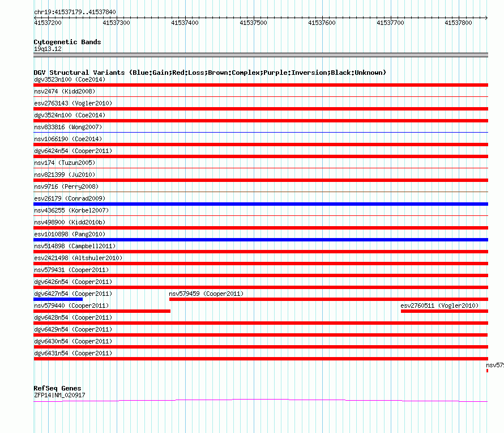Open variant dgv6428n54 (Cooper2011)
The image size is (504, 433).
[x=73, y=317]
